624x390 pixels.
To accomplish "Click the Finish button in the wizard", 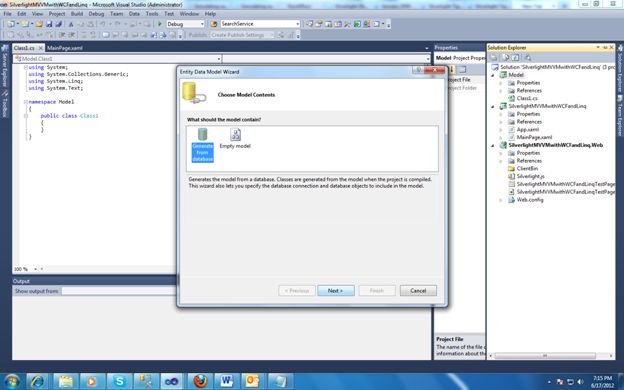I will point(377,291).
